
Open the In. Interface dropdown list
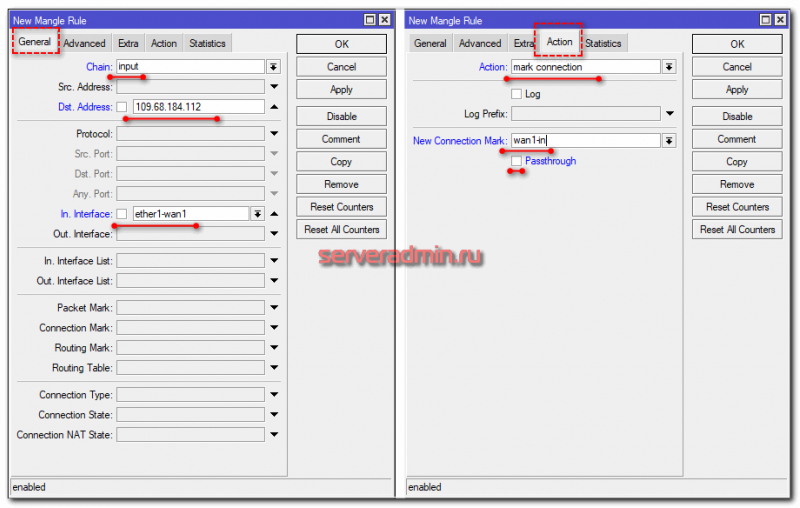click(x=258, y=214)
